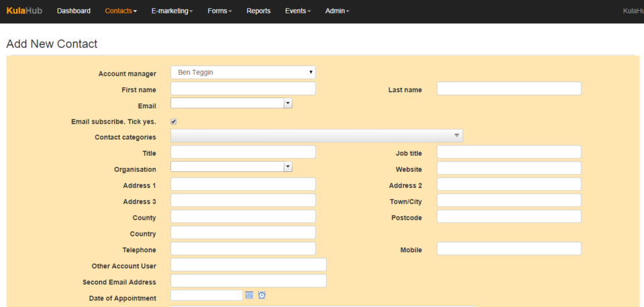Click into the Address 2 field
Viewport: 644px width, 307px height.
[509, 184]
